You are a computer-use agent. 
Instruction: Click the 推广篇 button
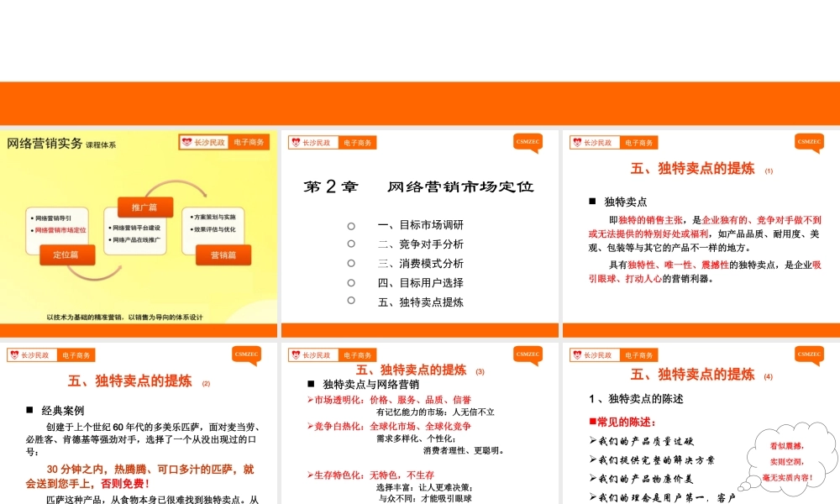pos(144,207)
